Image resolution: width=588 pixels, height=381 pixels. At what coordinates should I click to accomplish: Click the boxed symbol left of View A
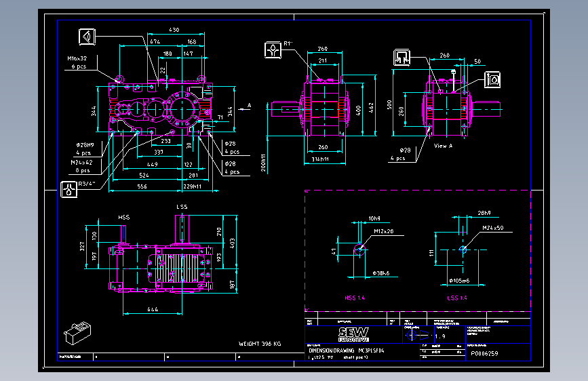click(x=401, y=58)
